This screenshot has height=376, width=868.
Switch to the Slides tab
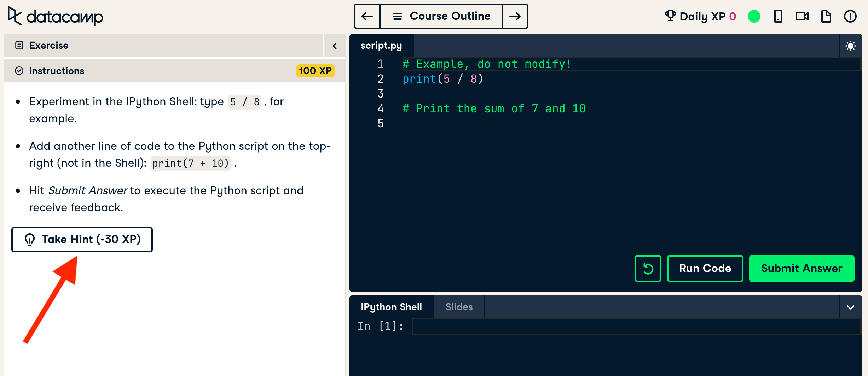click(459, 307)
